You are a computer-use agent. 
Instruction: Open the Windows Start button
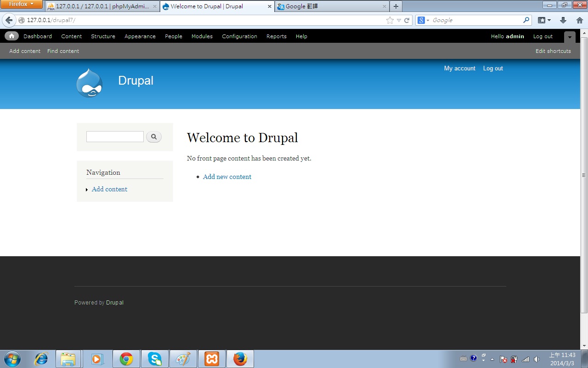pyautogui.click(x=12, y=359)
